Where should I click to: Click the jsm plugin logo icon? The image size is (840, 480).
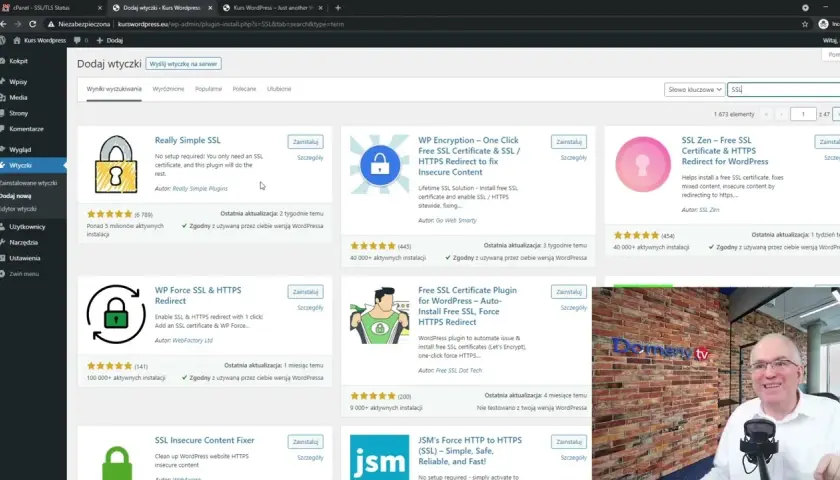tap(380, 457)
